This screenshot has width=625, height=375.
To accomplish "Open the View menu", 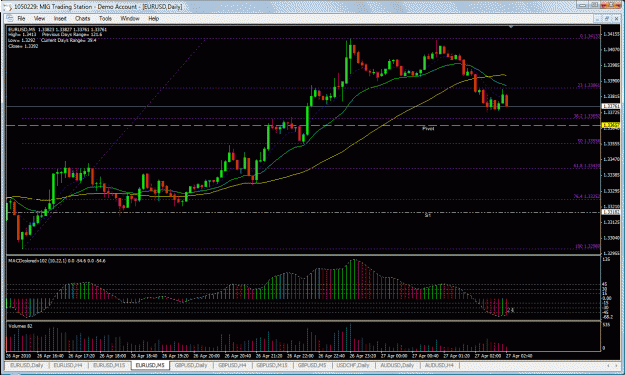I will 39,18.
